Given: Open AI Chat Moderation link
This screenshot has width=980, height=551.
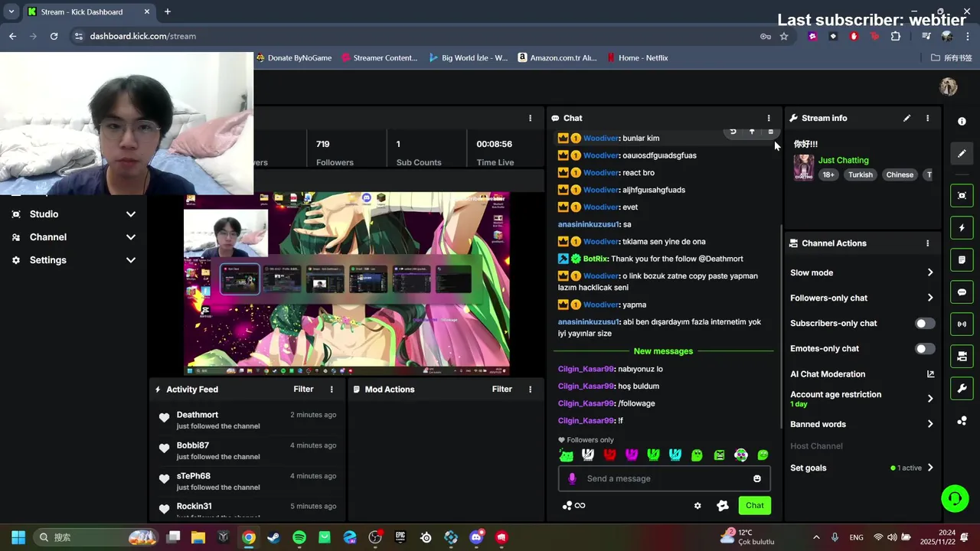Looking at the screenshot, I should click(862, 374).
